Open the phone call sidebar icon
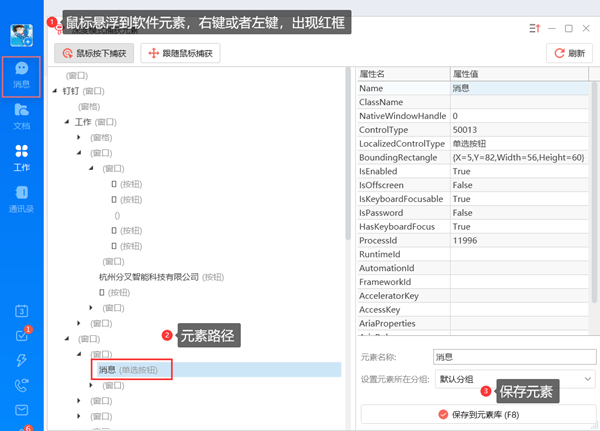The image size is (600, 431). pyautogui.click(x=21, y=385)
